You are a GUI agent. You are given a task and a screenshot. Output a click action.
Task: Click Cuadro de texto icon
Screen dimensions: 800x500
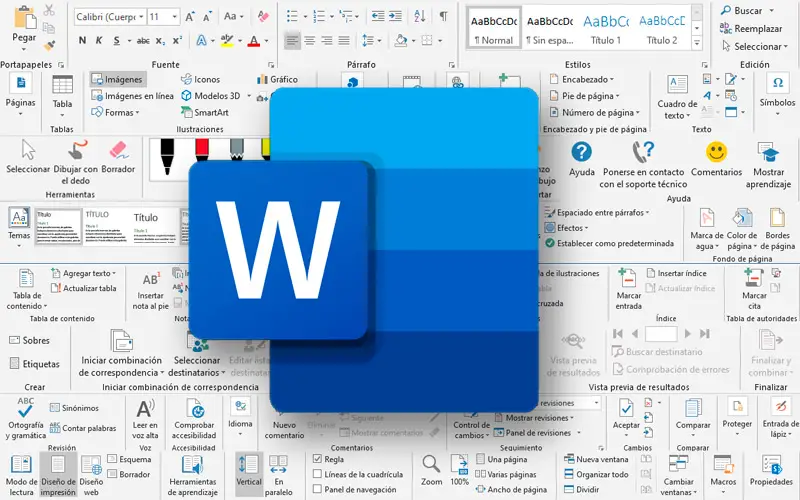point(678,84)
